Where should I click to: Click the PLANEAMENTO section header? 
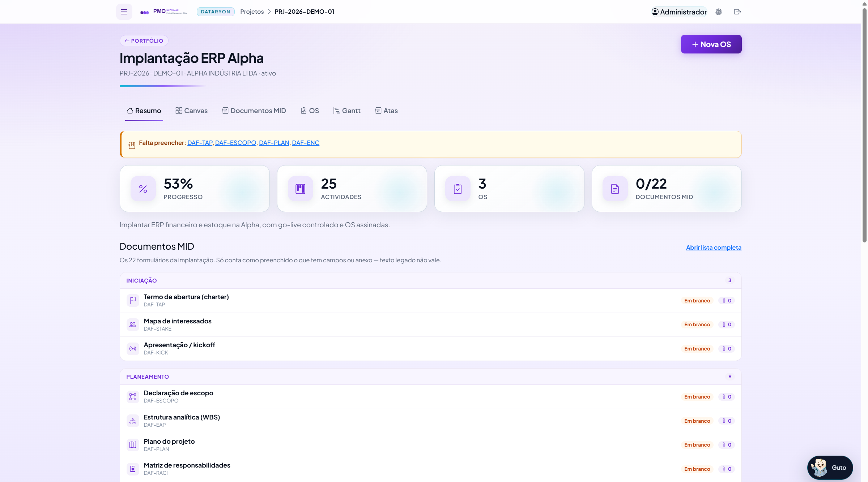pyautogui.click(x=430, y=376)
